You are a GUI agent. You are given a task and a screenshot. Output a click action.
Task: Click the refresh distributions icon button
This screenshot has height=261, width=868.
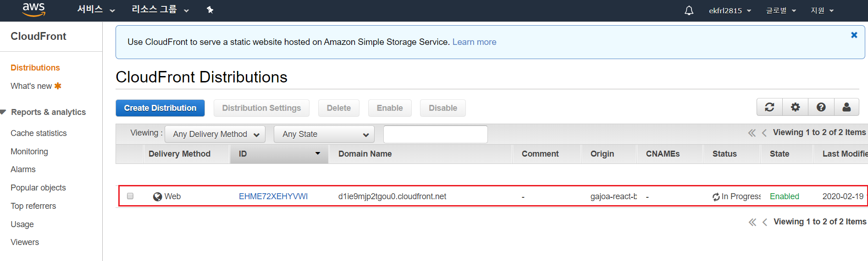click(769, 107)
